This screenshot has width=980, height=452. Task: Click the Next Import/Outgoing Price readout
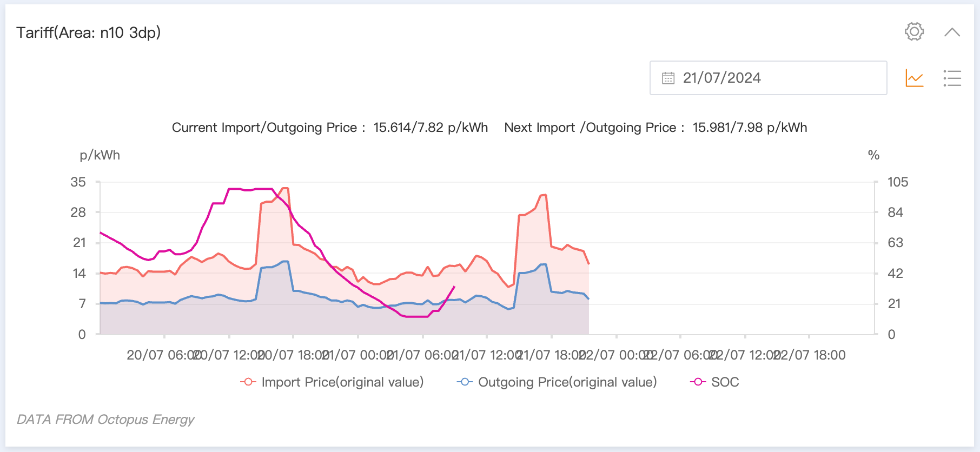(x=655, y=128)
